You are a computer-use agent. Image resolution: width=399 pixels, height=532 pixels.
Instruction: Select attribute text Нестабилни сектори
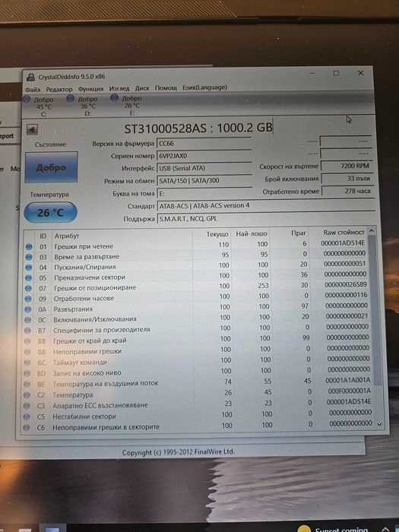coord(84,416)
